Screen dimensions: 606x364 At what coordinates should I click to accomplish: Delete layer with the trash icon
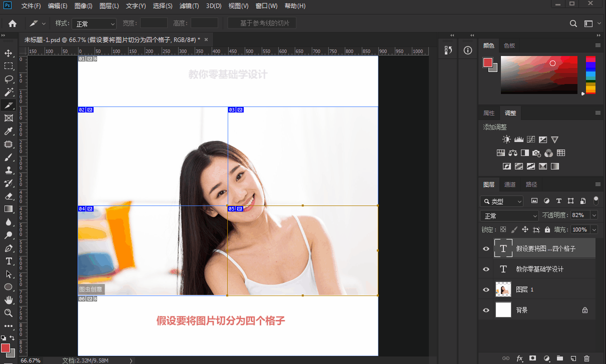[587, 358]
